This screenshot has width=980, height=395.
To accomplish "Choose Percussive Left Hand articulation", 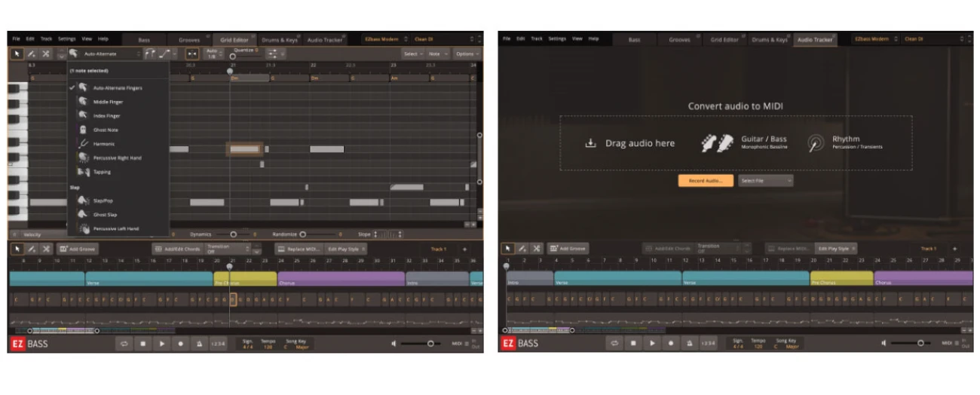I will [x=115, y=228].
